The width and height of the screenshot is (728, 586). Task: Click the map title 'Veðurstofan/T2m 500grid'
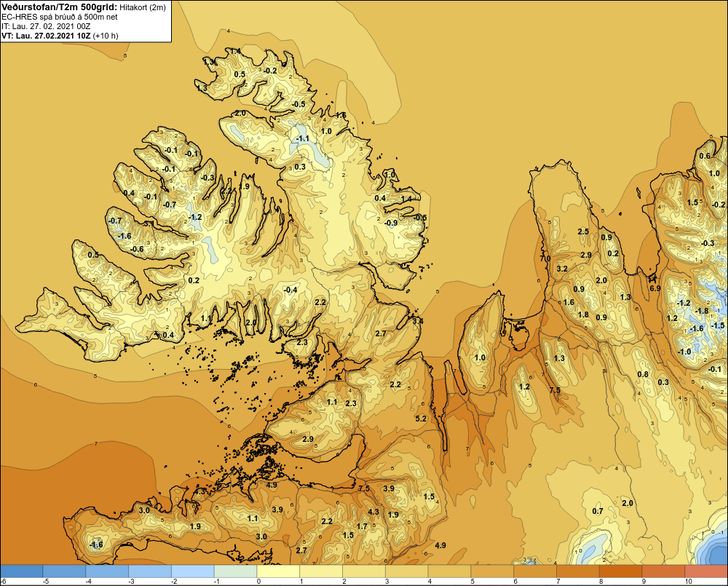[59, 7]
